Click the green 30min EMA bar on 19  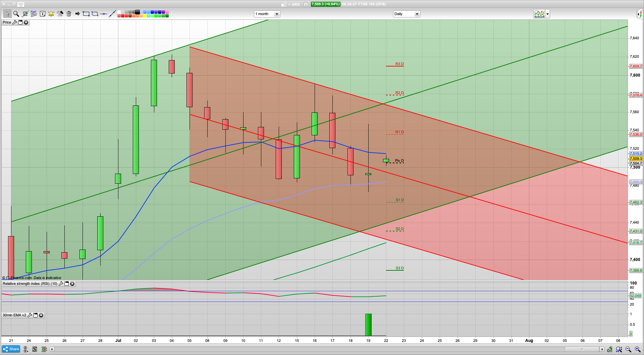(x=368, y=324)
